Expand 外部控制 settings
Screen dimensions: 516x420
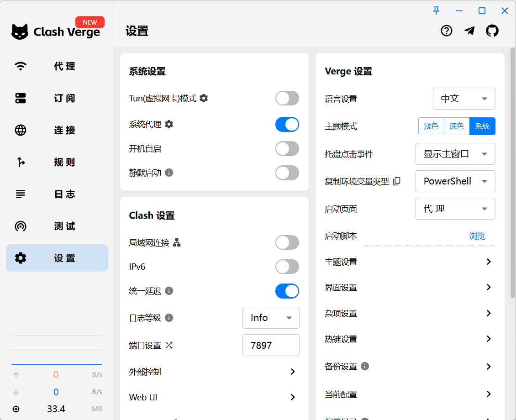(x=214, y=372)
